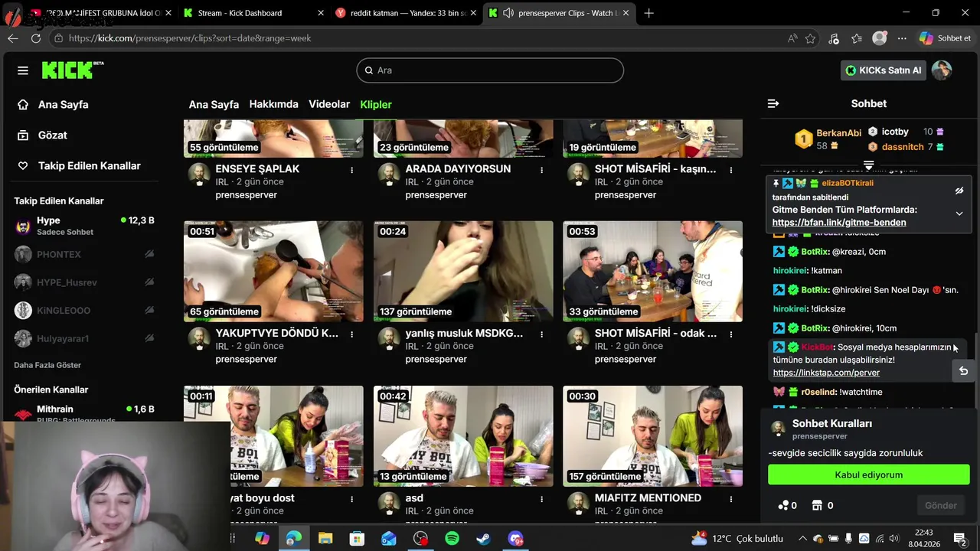
Task: Open options menu for ENSEYE ŞAPLAK clip
Action: pos(352,170)
